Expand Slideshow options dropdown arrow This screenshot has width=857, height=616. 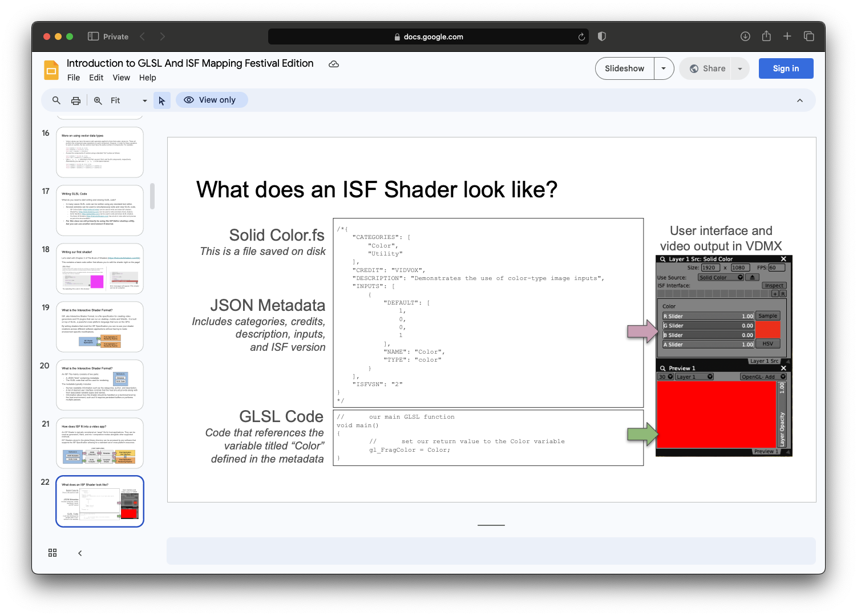664,68
